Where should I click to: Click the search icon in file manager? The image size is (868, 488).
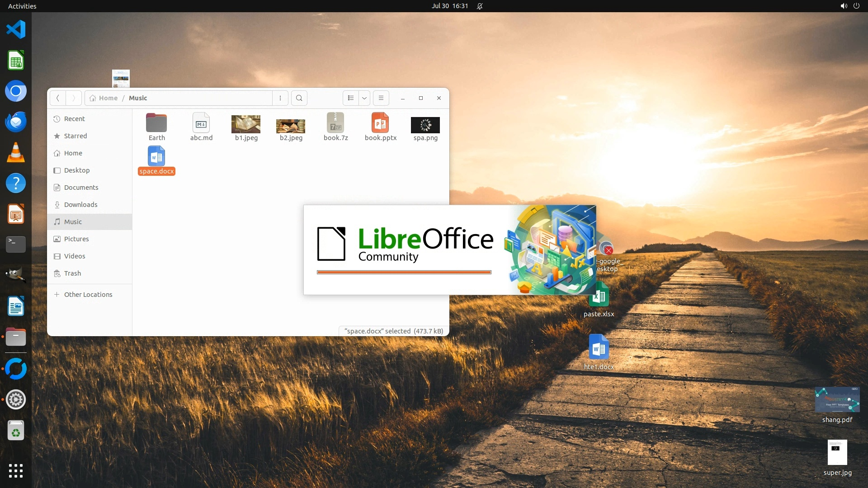click(299, 98)
